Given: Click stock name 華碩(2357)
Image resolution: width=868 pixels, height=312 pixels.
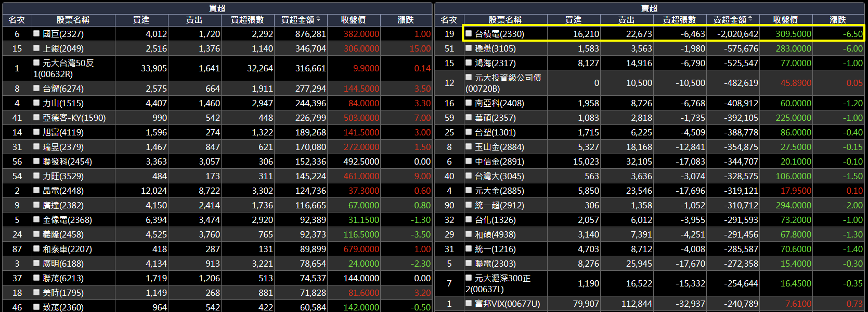Looking at the screenshot, I should 495,118.
